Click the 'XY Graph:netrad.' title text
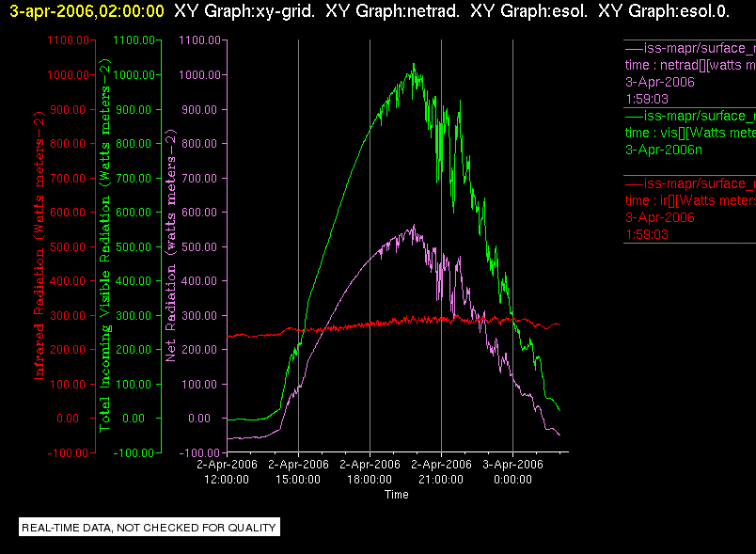The image size is (756, 554). coord(392,11)
